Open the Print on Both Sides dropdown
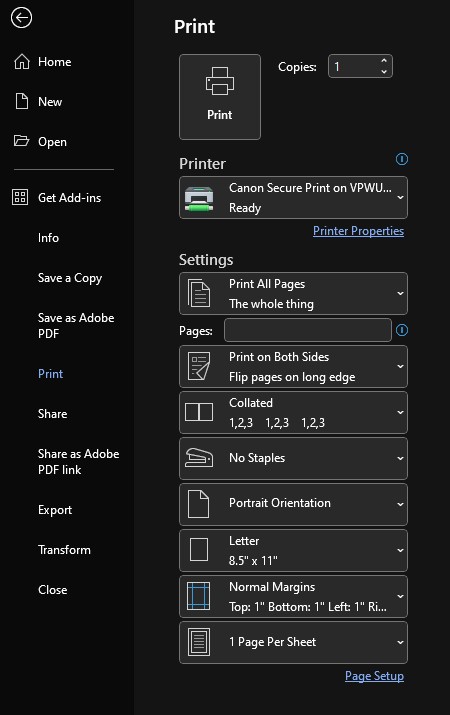Viewport: 450px width, 715px height. coord(294,367)
